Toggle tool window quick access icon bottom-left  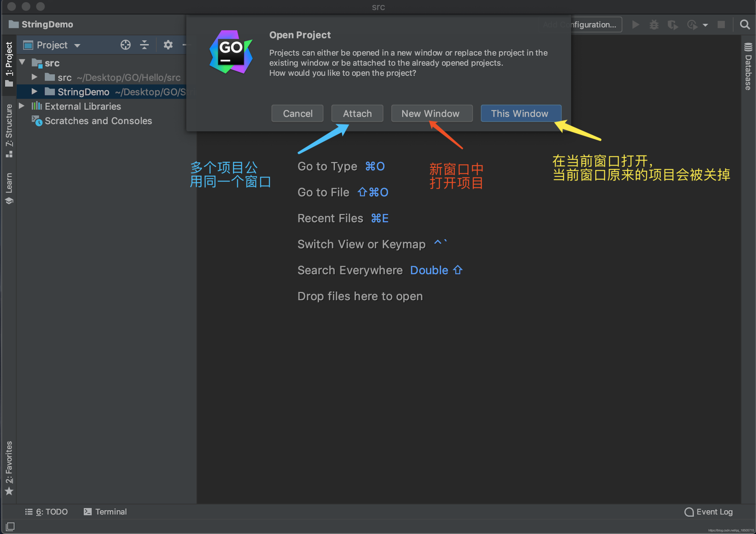tap(10, 526)
